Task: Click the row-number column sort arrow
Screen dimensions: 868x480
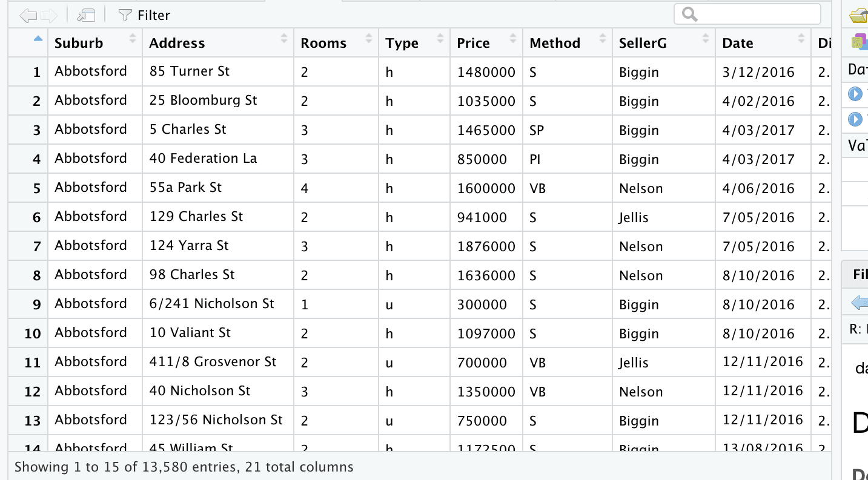Action: 38,39
